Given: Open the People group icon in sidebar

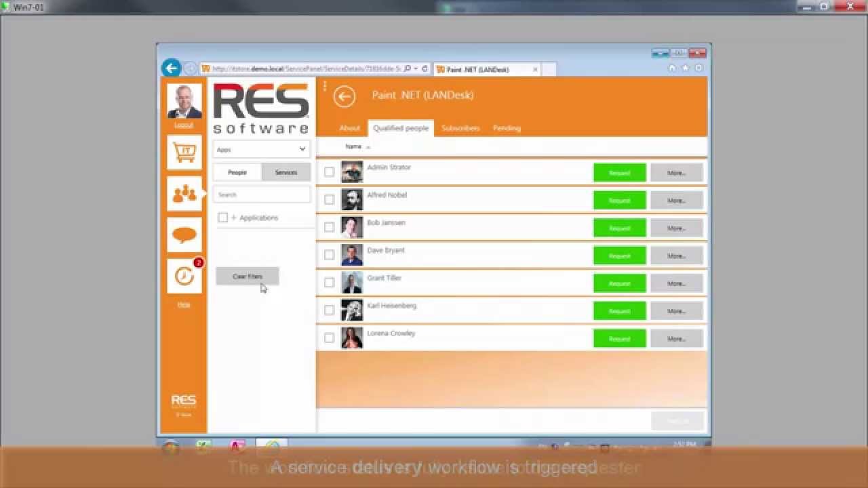Looking at the screenshot, I should tap(184, 194).
